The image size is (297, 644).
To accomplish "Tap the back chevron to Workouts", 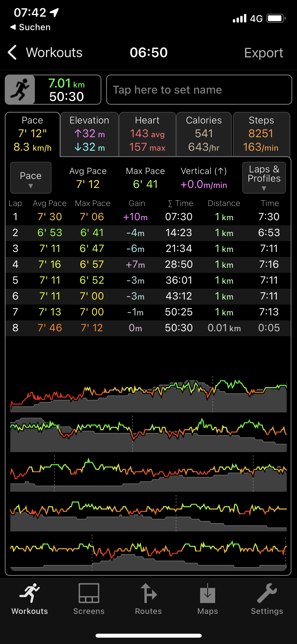I will point(13,52).
